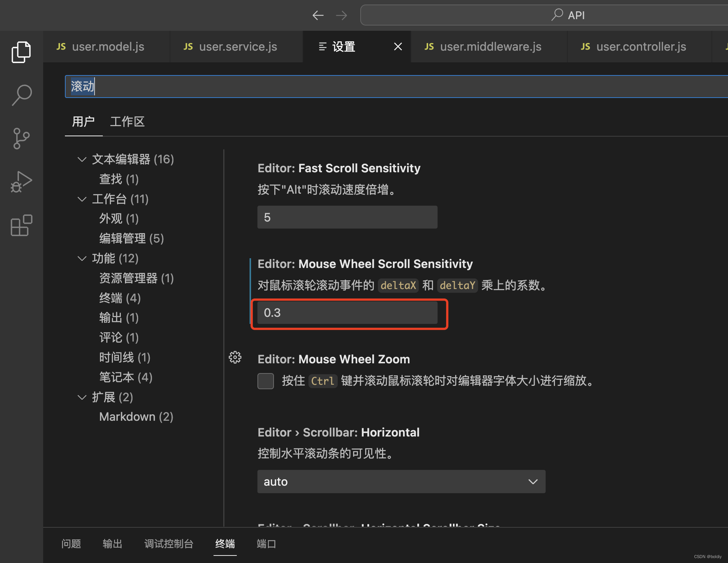
Task: Open the Run and Debug view
Action: click(21, 182)
